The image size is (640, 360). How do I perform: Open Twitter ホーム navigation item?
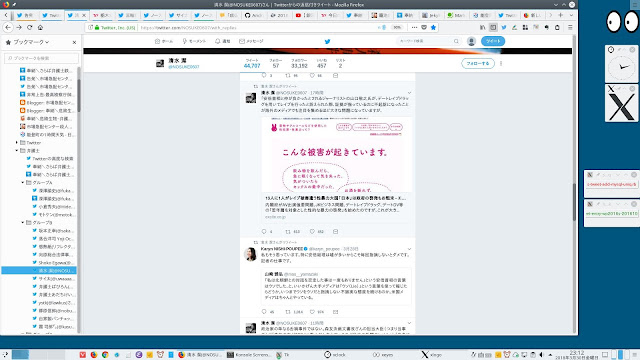(x=164, y=41)
